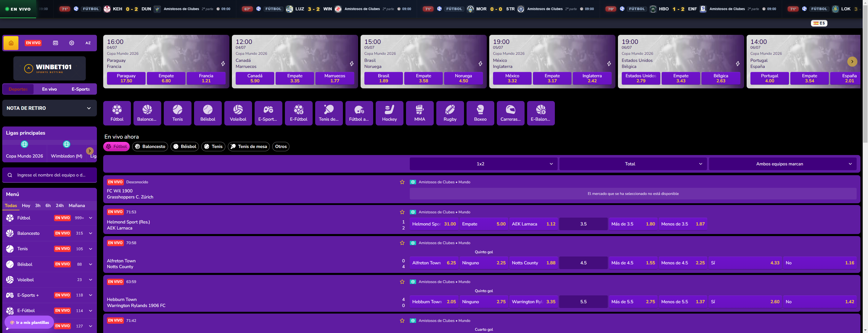Click lightning icon on Brasil–Noruega card
This screenshot has height=333, width=868.
480,64
